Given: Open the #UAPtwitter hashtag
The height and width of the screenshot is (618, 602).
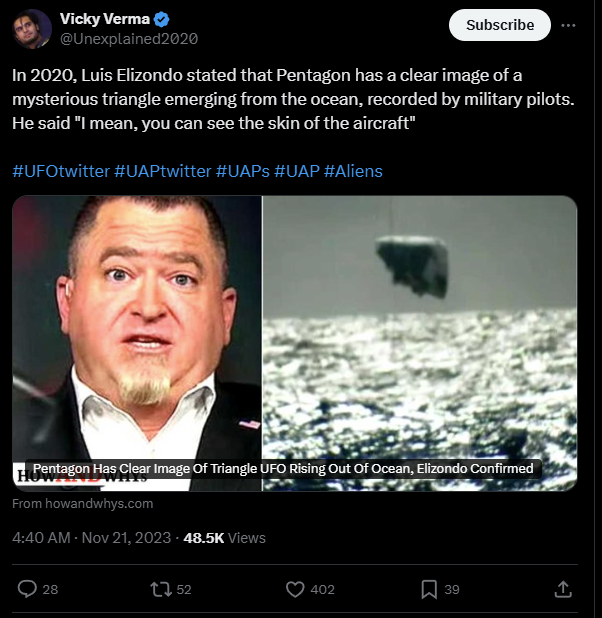Looking at the screenshot, I should click(163, 171).
